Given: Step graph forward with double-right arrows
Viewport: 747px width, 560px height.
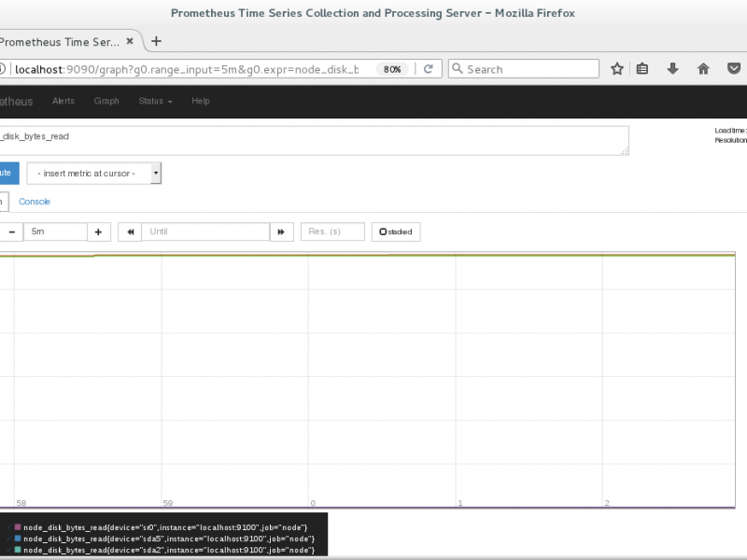Looking at the screenshot, I should point(281,231).
